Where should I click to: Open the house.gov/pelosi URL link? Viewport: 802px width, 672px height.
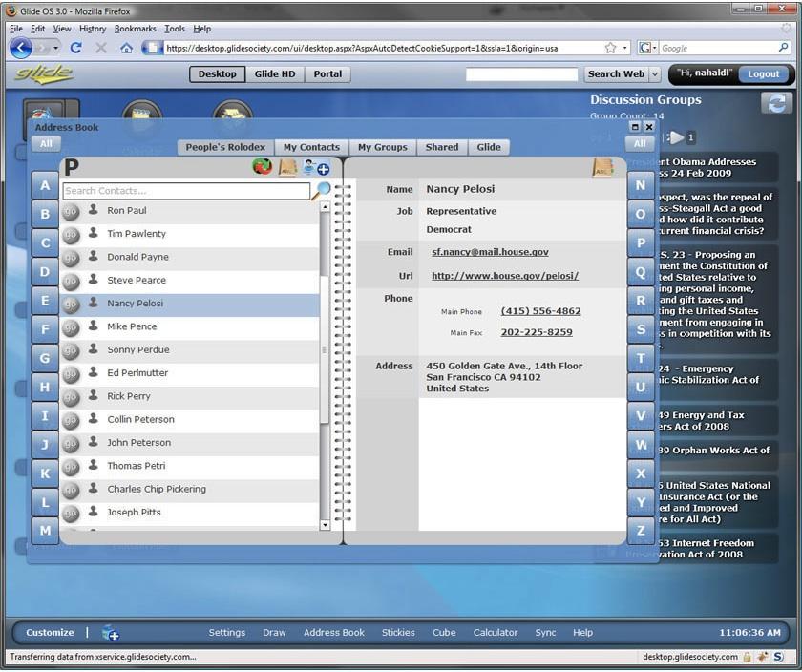[505, 276]
